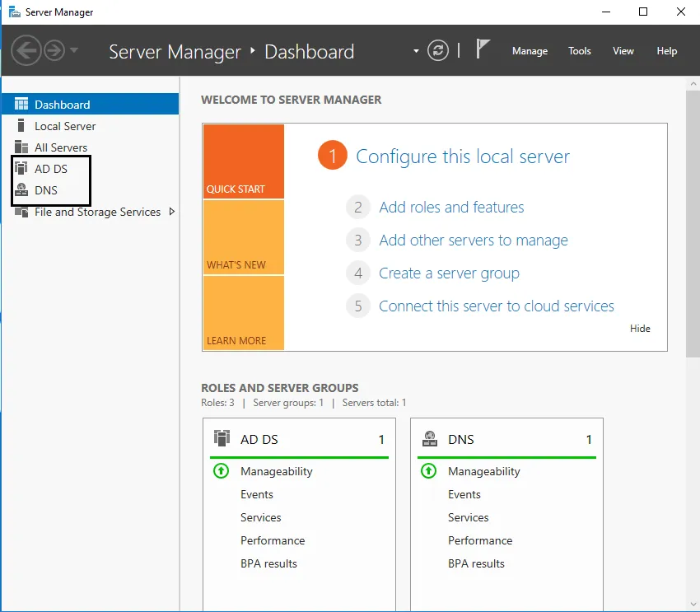Click the step 4 number circle
The image size is (700, 612).
[x=358, y=273]
